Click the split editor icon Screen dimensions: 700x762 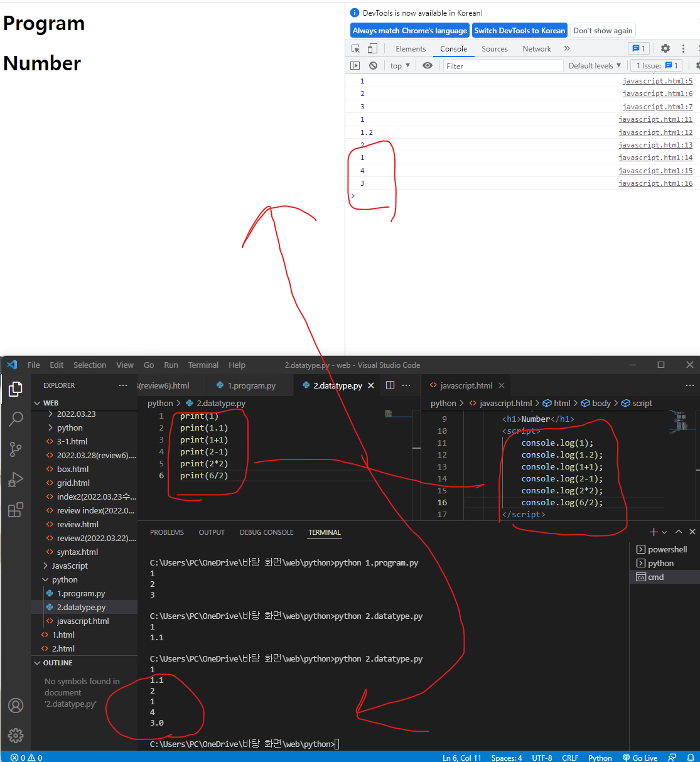pos(390,385)
